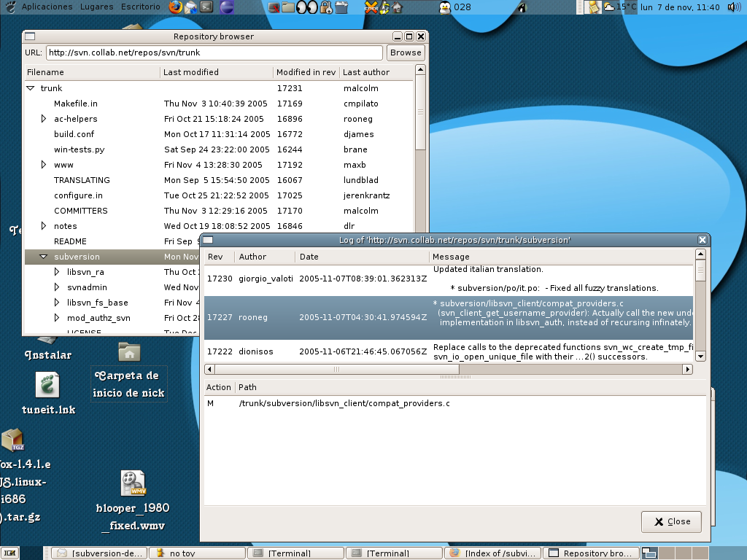747x560 pixels.
Task: Expand the svnadmin folder
Action: tap(57, 287)
